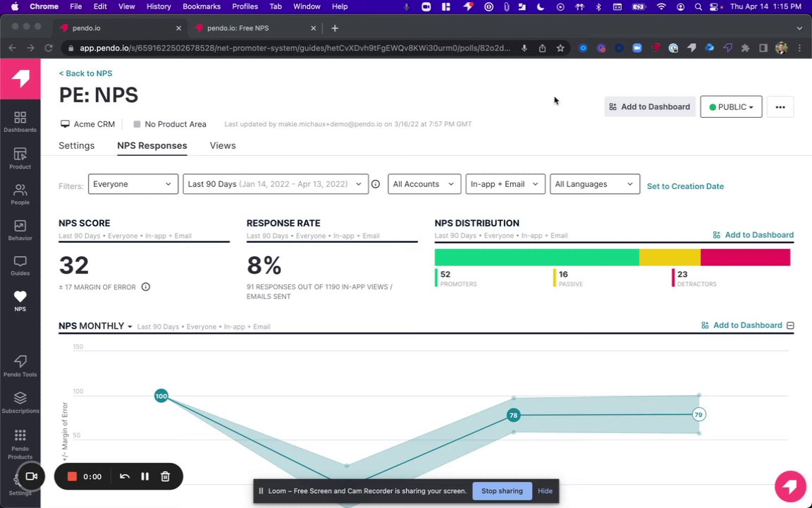
Task: Switch to Settings tab
Action: (x=77, y=145)
